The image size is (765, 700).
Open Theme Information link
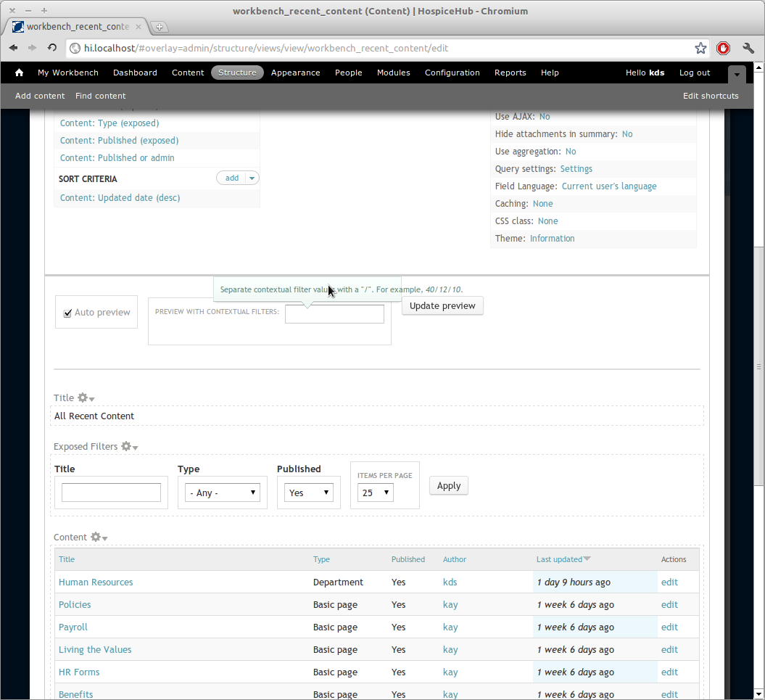[x=553, y=239]
